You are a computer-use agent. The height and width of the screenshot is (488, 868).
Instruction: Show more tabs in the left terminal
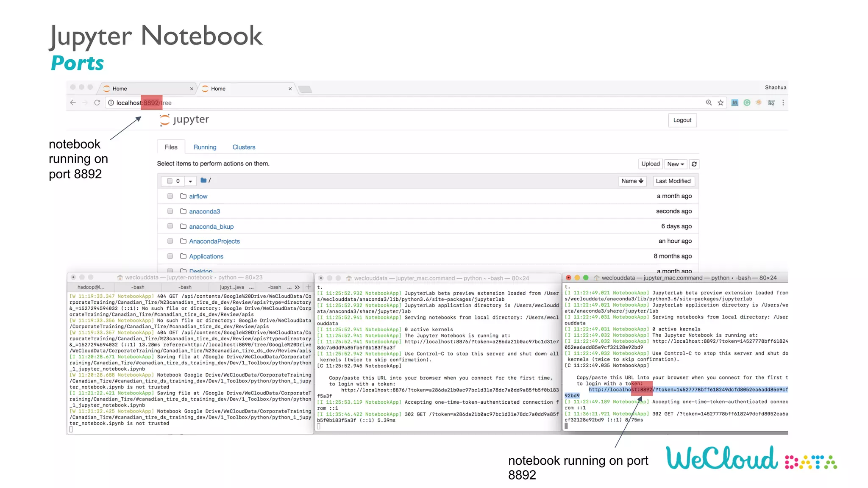click(x=297, y=287)
